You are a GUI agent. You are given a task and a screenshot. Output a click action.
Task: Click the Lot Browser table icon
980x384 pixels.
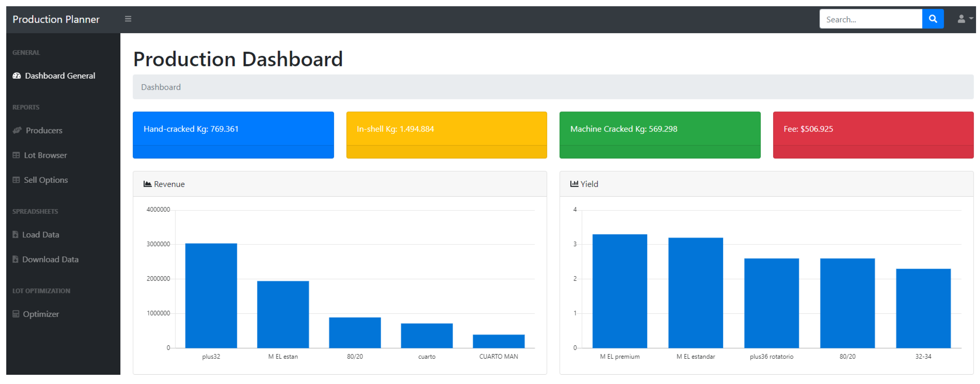pyautogui.click(x=16, y=155)
